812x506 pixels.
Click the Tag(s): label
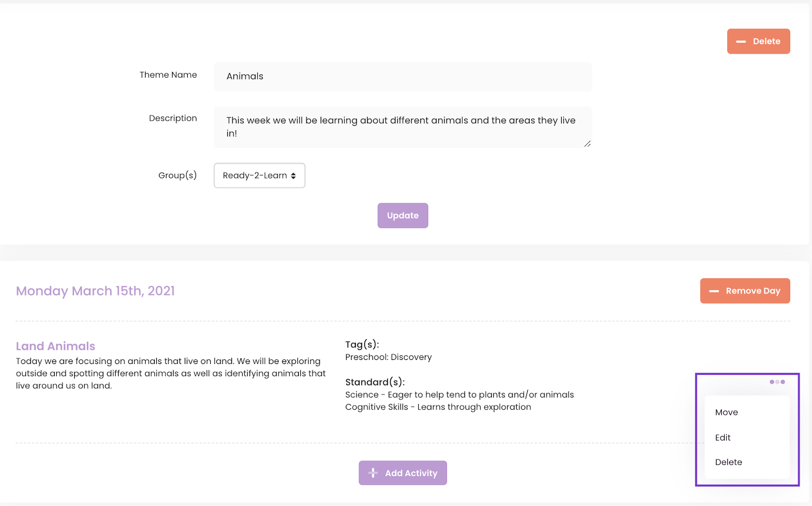point(362,344)
